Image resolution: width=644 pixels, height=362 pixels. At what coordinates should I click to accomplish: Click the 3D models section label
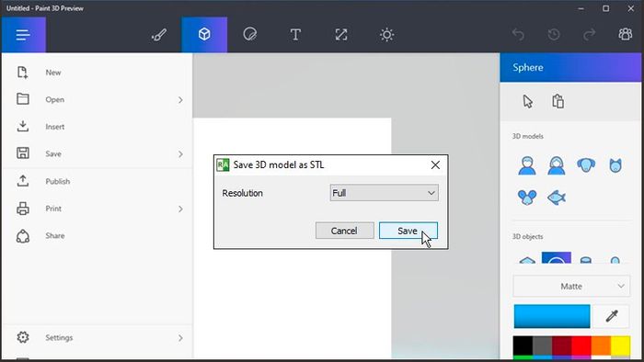click(x=528, y=136)
